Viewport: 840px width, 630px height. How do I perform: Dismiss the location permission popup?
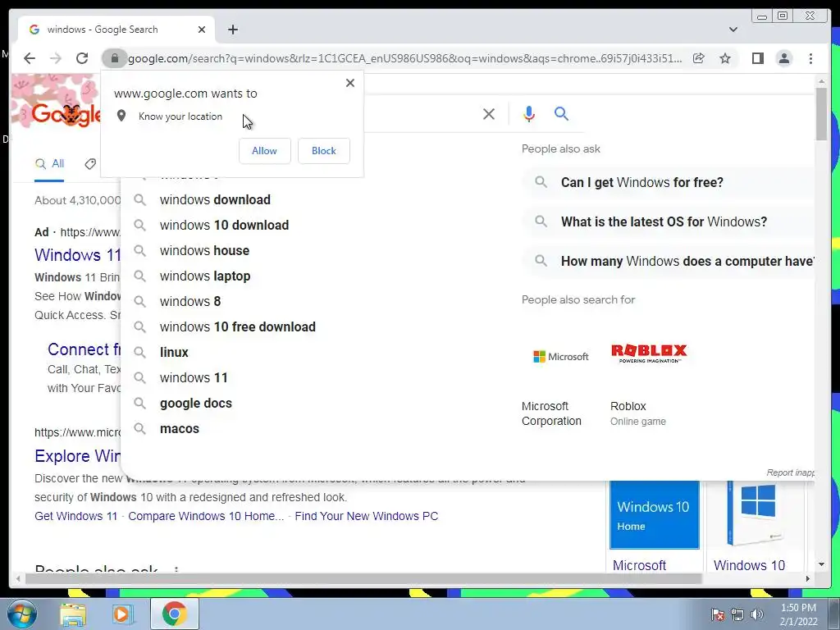(x=350, y=83)
